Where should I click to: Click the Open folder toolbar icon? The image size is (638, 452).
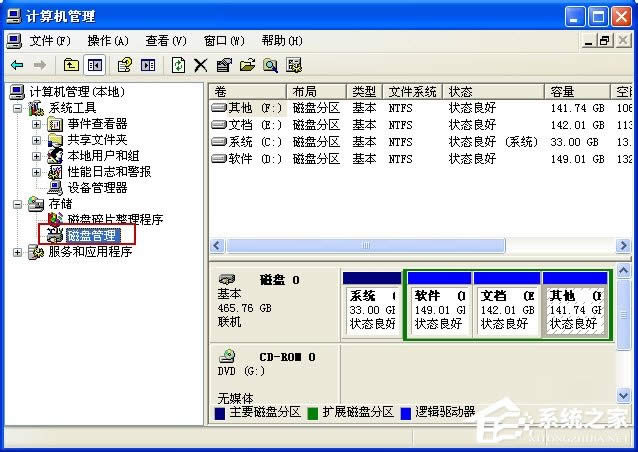click(246, 65)
